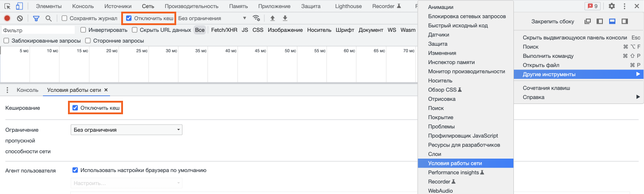Open the toolbar throttling dropdown 'Без ограничения'

click(x=212, y=18)
